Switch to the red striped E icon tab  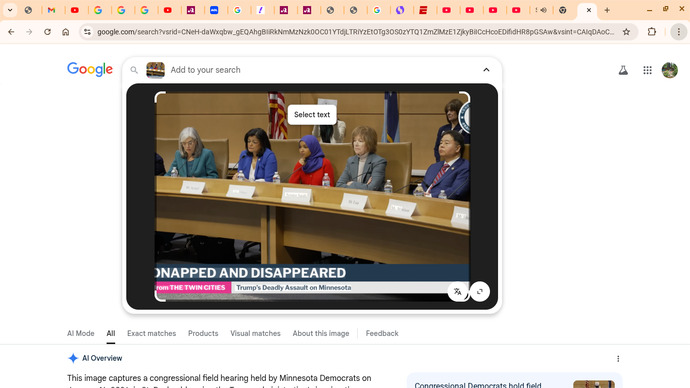[423, 10]
